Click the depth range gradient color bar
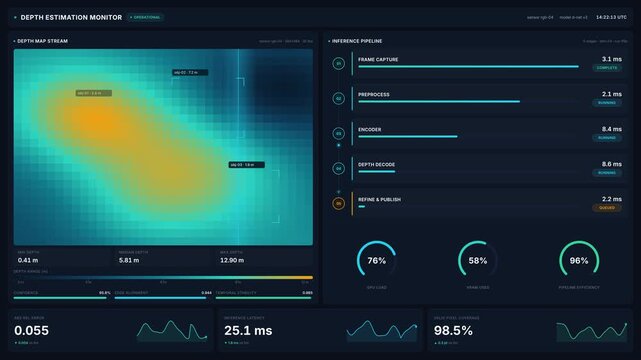Image resolution: width=641 pixels, height=360 pixels. (x=163, y=277)
